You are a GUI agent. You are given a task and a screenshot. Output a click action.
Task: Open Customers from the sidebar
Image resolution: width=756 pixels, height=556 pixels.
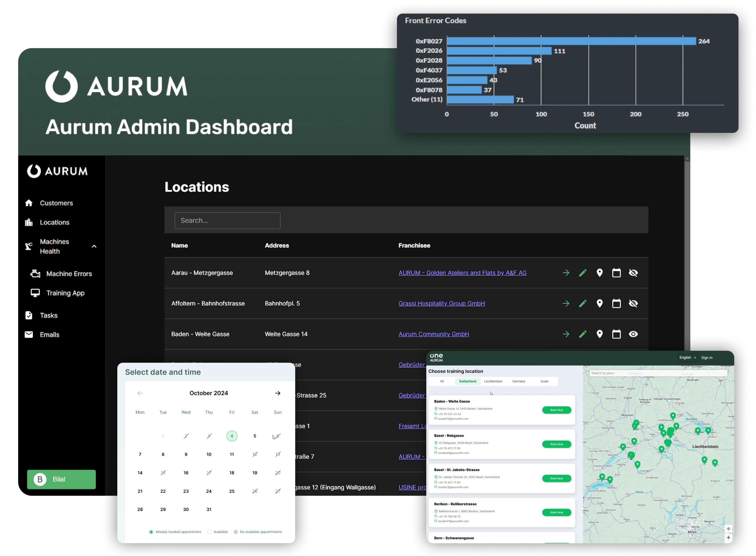tap(56, 203)
